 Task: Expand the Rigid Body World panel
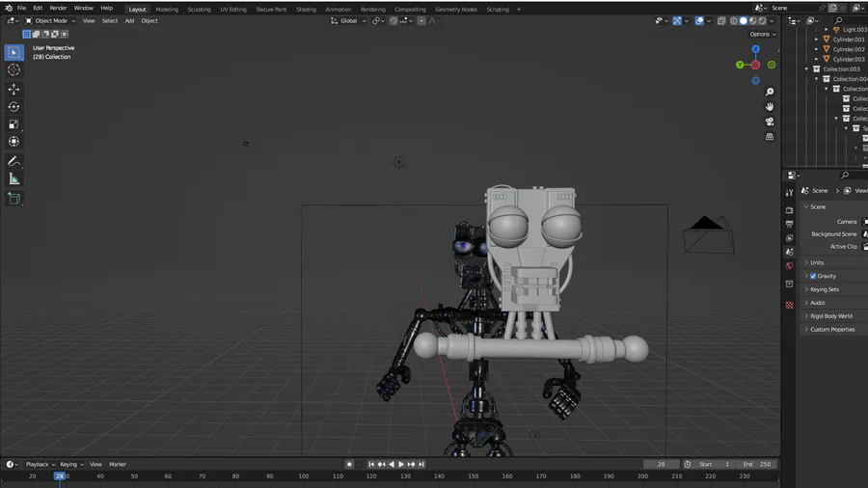pos(831,316)
